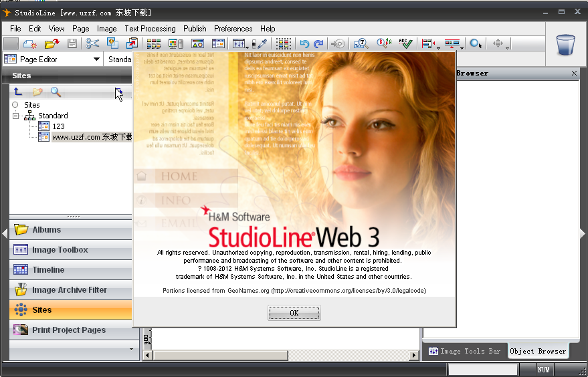Click the new folder icon in Sites panel
Viewport: 588px width, 377px height.
coord(37,91)
